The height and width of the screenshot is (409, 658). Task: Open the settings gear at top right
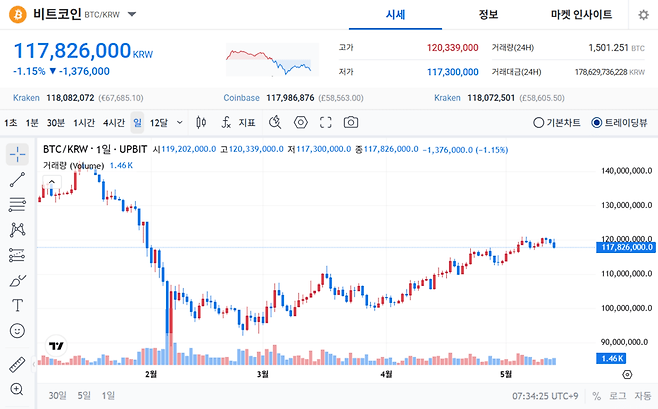[x=643, y=15]
